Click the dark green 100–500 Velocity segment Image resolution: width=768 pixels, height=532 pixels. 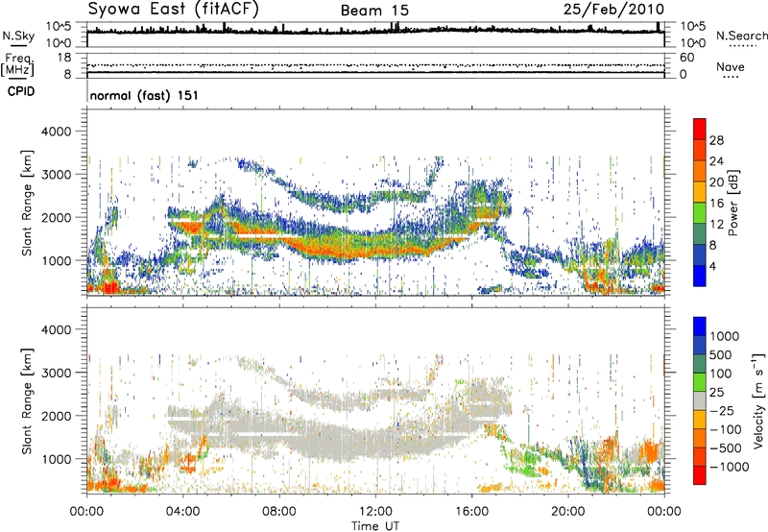700,363
